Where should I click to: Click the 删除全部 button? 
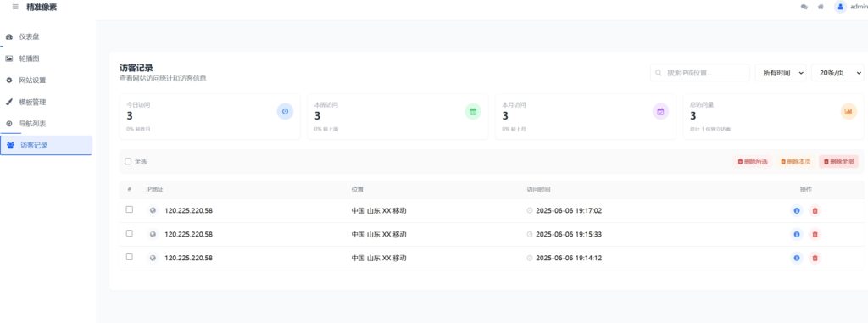pos(838,162)
